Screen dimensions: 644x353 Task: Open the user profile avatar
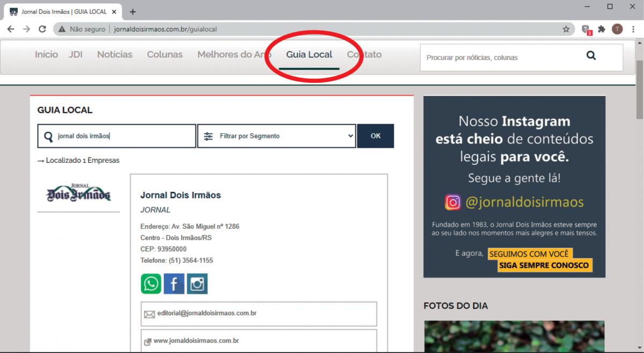click(617, 30)
